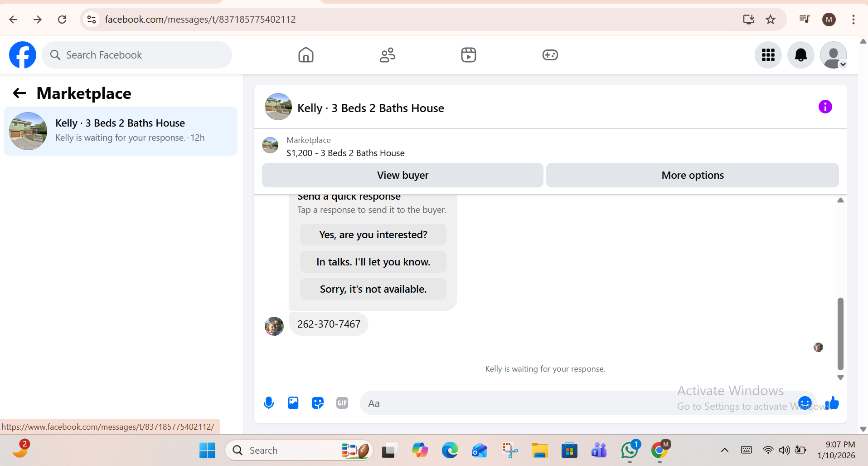Screen dimensions: 868x466
Task: Record a voice clip microphone icon
Action: 269,403
